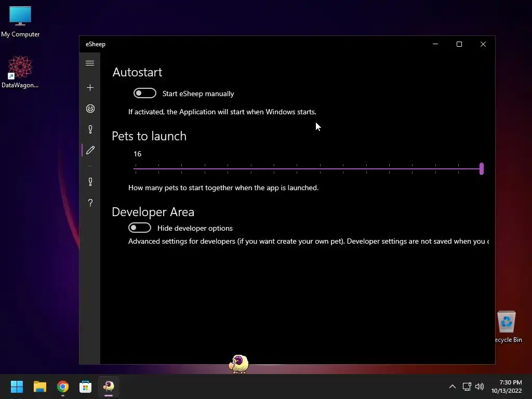Maximize the eSheep window
The image size is (532, 399).
[459, 44]
